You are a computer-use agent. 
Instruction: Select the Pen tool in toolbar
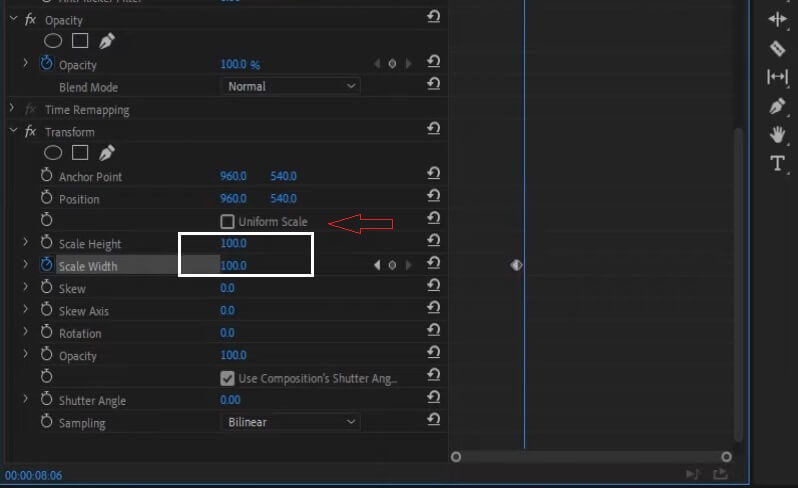pyautogui.click(x=777, y=105)
